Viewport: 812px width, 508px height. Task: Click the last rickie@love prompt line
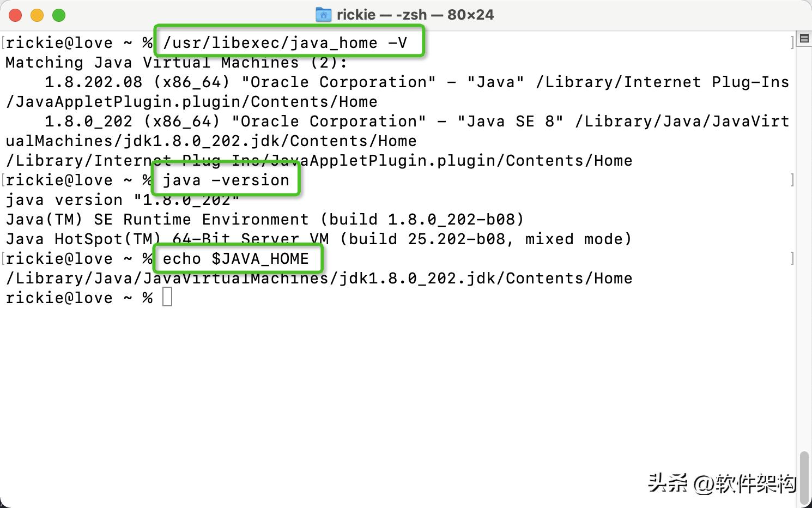click(x=76, y=297)
